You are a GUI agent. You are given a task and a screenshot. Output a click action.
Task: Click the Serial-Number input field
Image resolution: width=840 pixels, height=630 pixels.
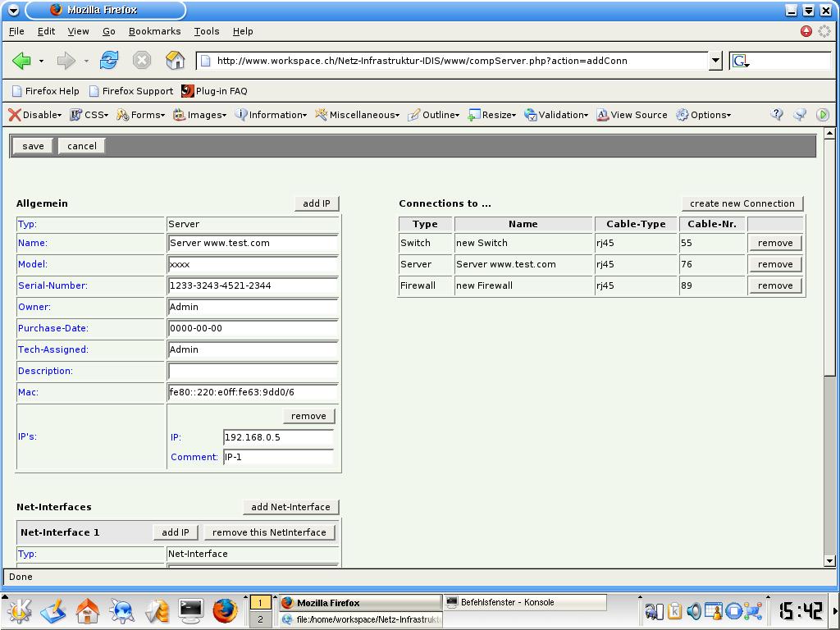coord(253,286)
